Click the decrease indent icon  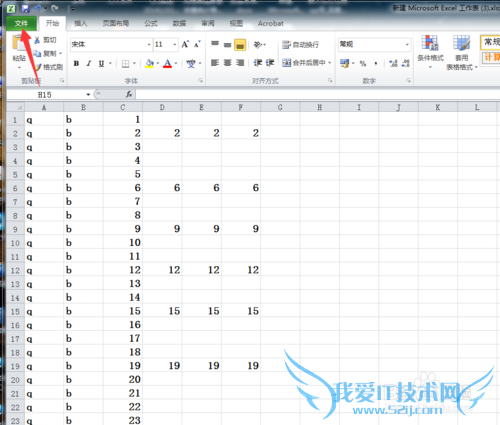pos(258,63)
